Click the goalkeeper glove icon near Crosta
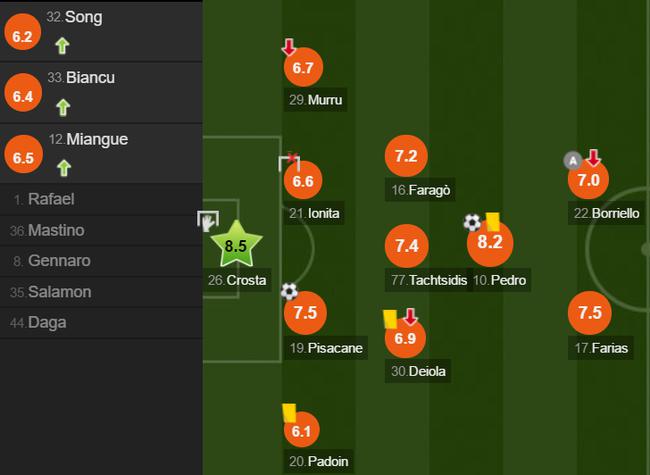This screenshot has width=650, height=475. pos(208,221)
